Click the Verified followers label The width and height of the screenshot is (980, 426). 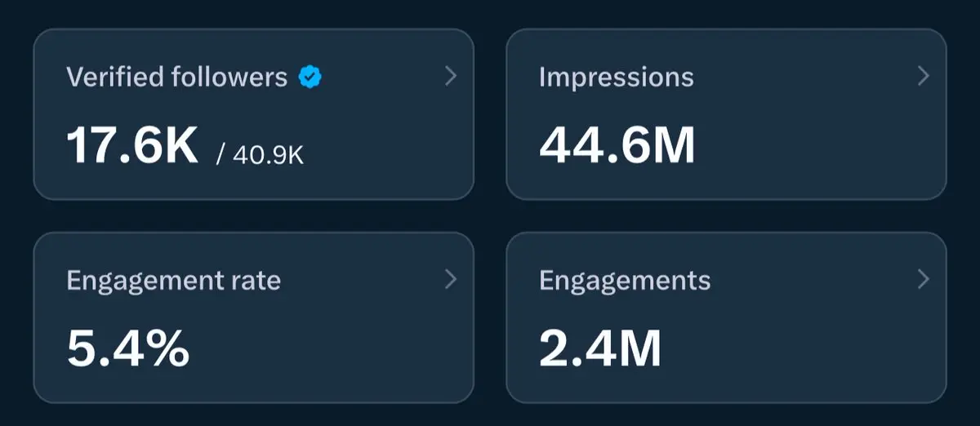(x=176, y=78)
